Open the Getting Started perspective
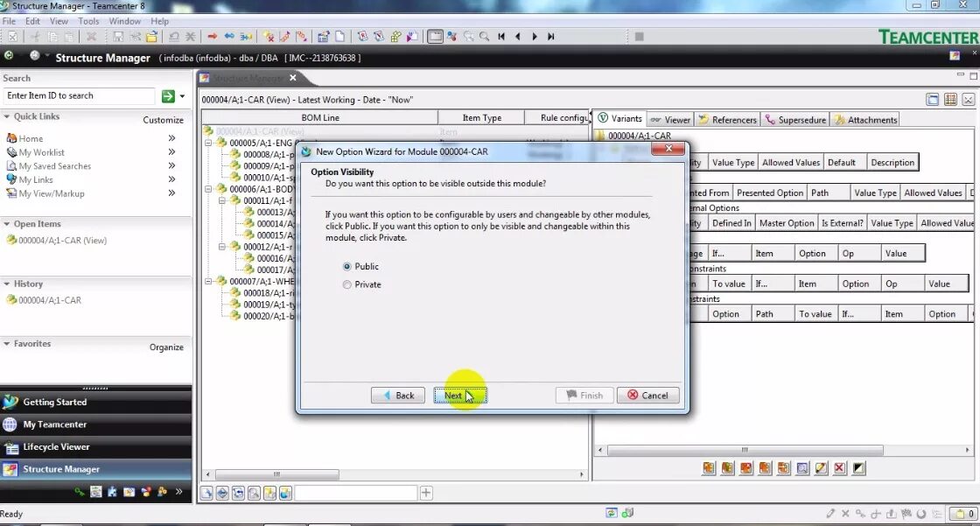 tap(95, 403)
